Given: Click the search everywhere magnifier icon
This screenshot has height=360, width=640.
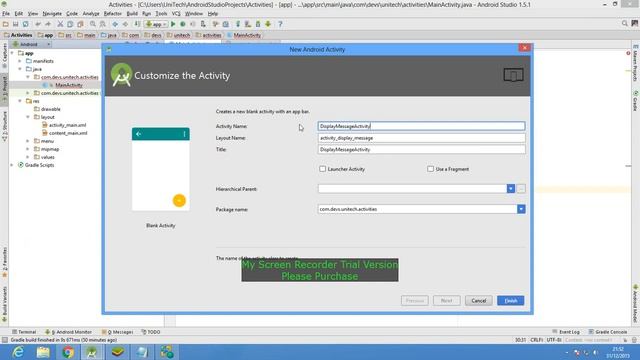Looking at the screenshot, I should pyautogui.click(x=624, y=24).
